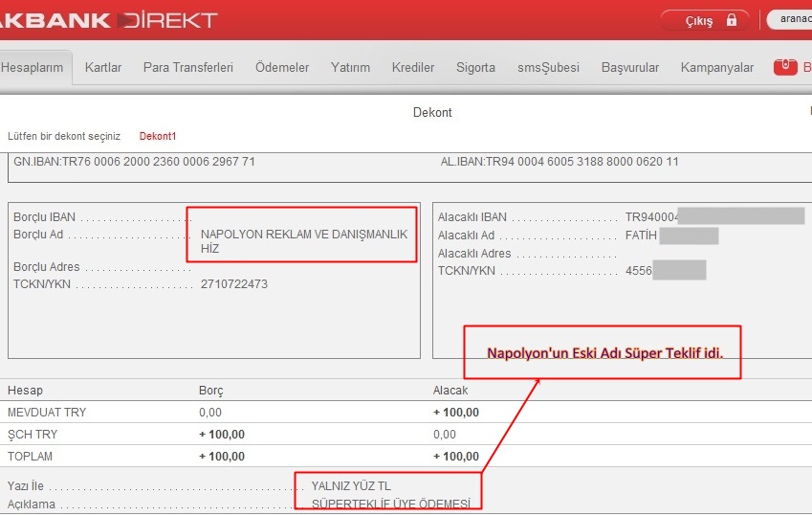Click the red wallet icon after Kampanyalar

click(785, 67)
